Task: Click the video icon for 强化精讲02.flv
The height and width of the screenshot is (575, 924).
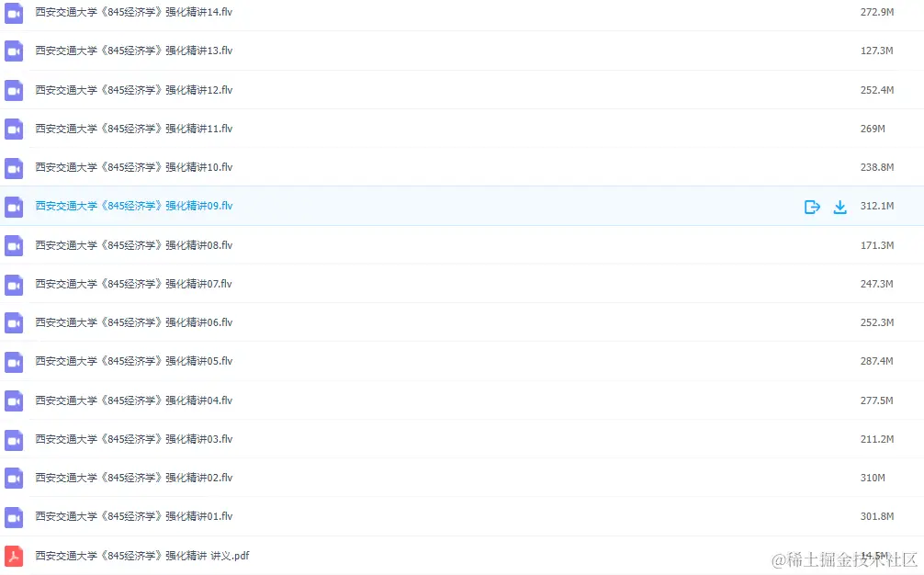Action: (14, 479)
